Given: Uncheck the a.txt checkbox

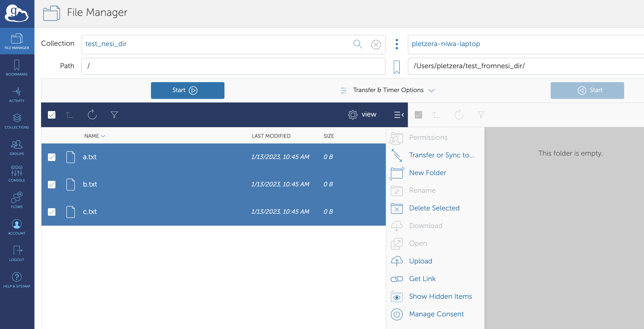Looking at the screenshot, I should [52, 157].
